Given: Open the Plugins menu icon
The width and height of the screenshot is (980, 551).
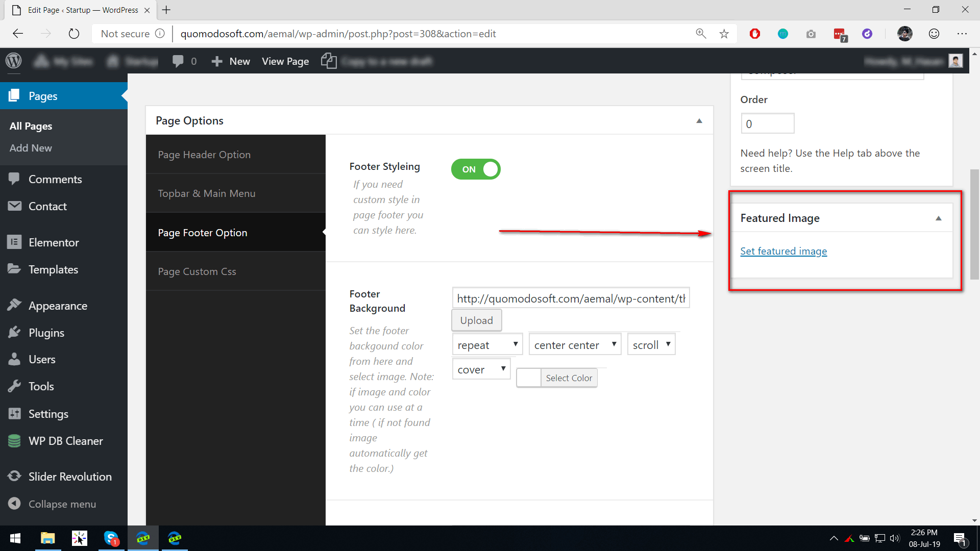Looking at the screenshot, I should click(14, 333).
